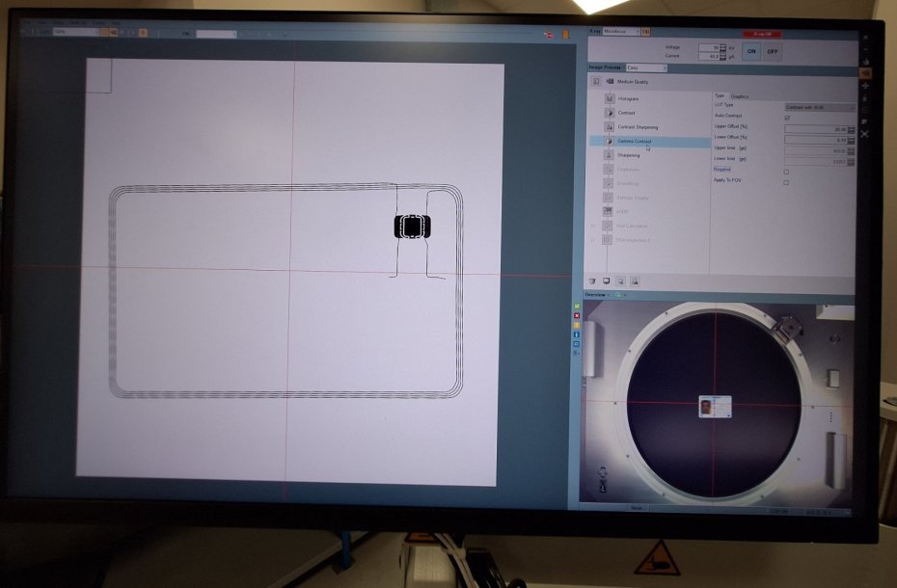Enable the Apply To FOV checkbox
897x588 pixels.
point(787,182)
